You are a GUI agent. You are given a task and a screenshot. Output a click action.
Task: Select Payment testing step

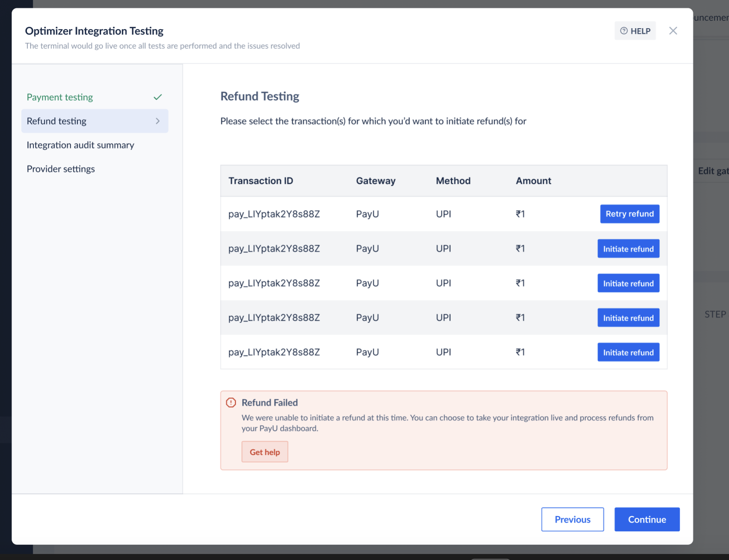[x=94, y=97]
